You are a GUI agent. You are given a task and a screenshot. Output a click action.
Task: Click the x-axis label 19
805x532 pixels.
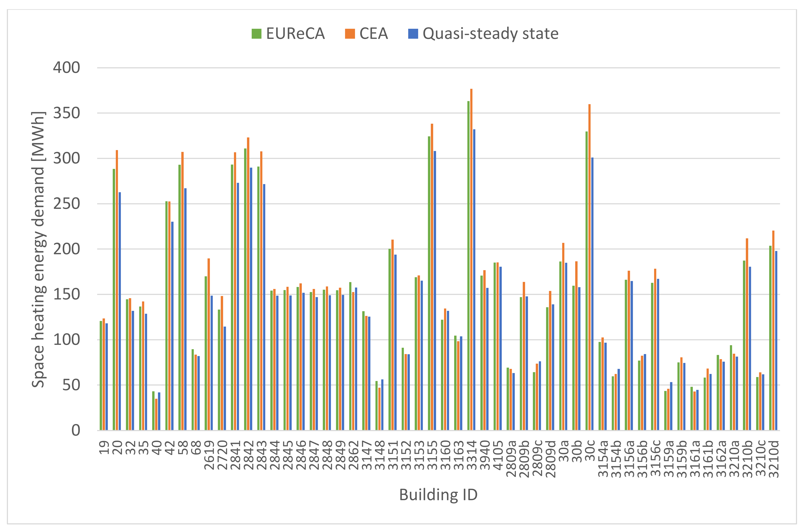(x=104, y=447)
